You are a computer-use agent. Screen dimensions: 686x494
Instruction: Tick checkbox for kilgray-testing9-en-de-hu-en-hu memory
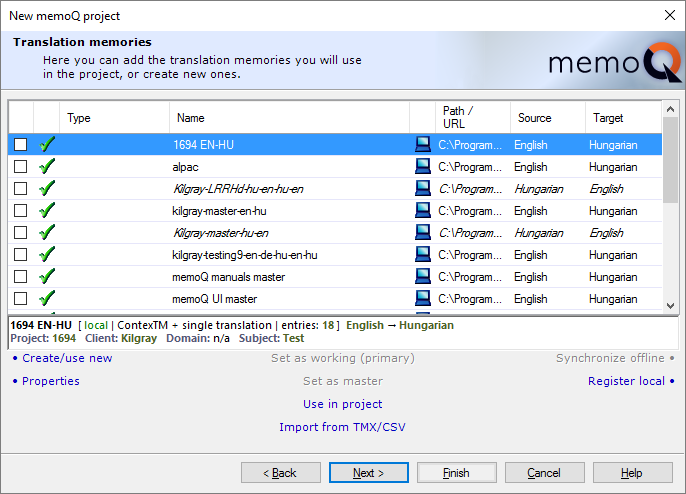click(x=21, y=255)
